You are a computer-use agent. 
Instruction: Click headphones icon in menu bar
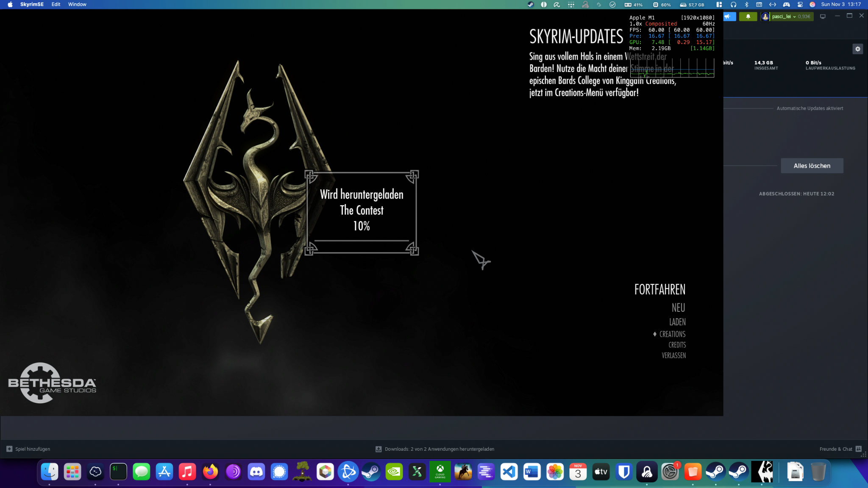pyautogui.click(x=733, y=5)
